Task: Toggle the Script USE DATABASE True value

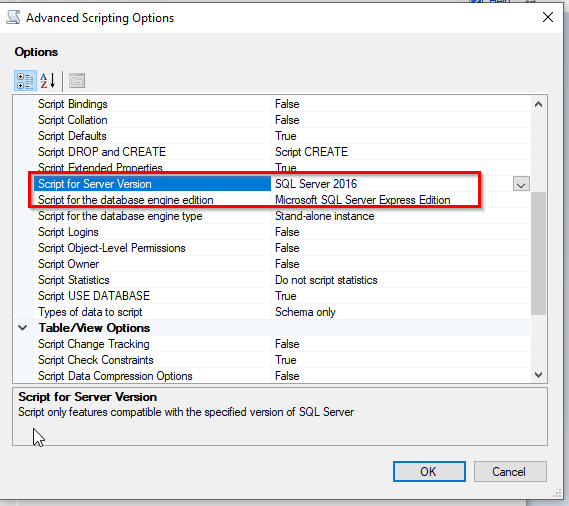Action: click(286, 296)
